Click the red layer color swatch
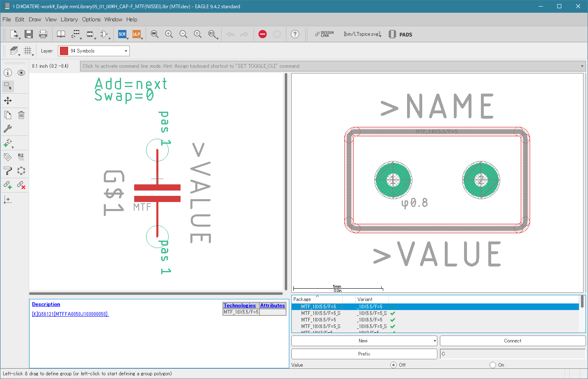 point(64,51)
